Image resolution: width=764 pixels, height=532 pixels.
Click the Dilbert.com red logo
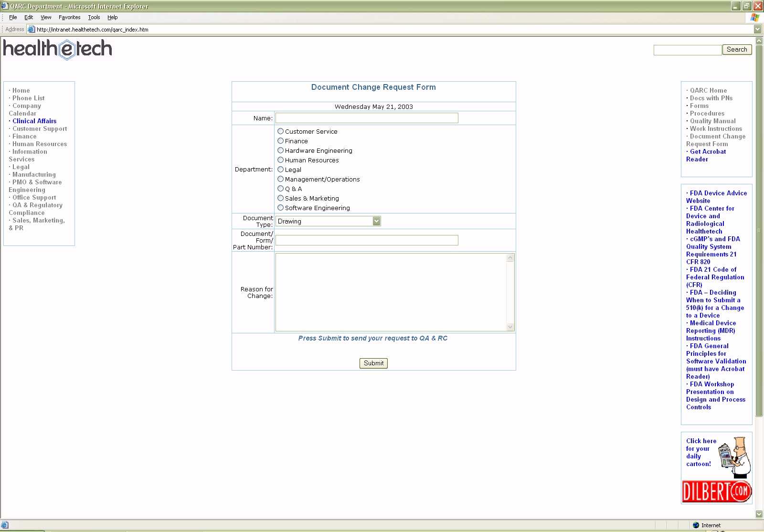point(716,491)
